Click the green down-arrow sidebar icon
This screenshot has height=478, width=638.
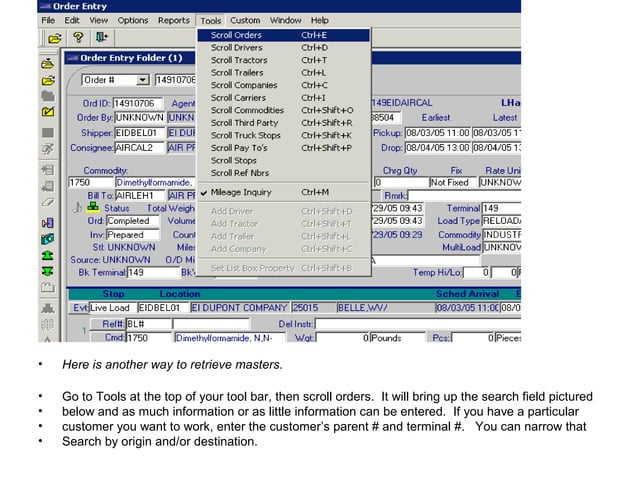click(x=48, y=271)
